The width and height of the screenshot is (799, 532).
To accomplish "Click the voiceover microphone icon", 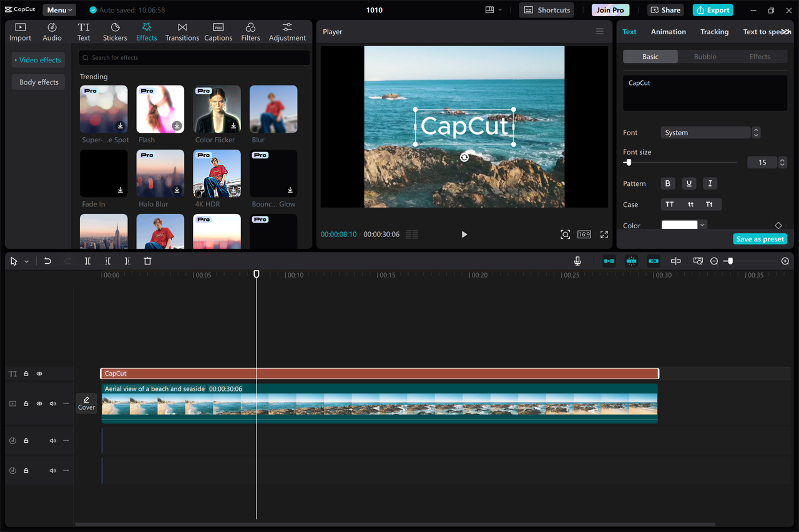I will (577, 261).
